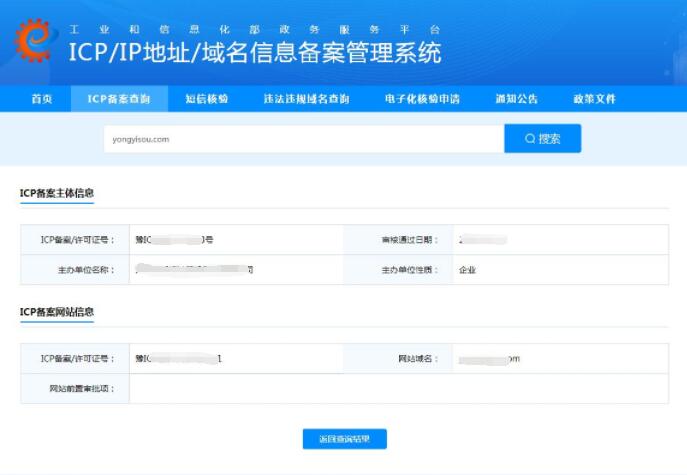Click the 审核通过日期 value cell
The height and width of the screenshot is (475, 687).
tap(560, 240)
